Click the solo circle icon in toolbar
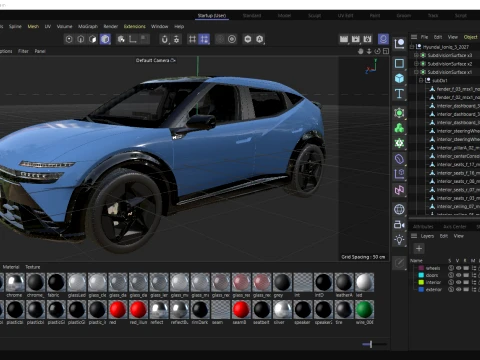 coord(232,39)
